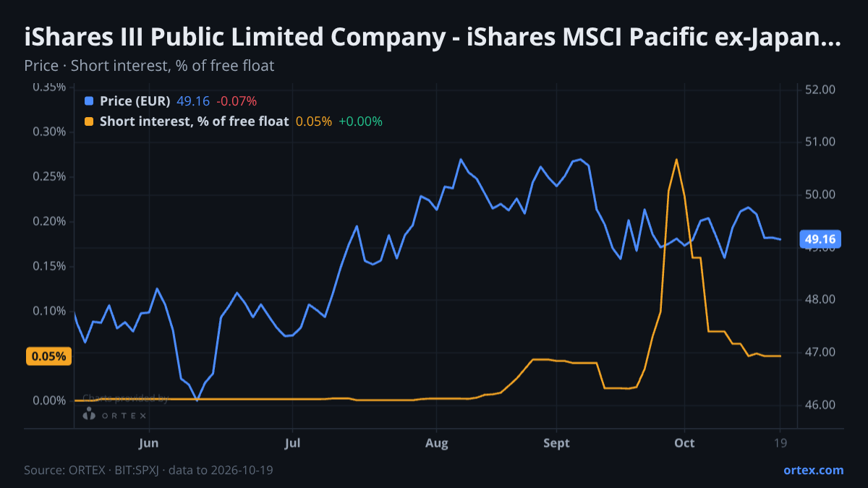The height and width of the screenshot is (488, 868).
Task: Click the 48.00 right axis label
Action: (x=820, y=299)
